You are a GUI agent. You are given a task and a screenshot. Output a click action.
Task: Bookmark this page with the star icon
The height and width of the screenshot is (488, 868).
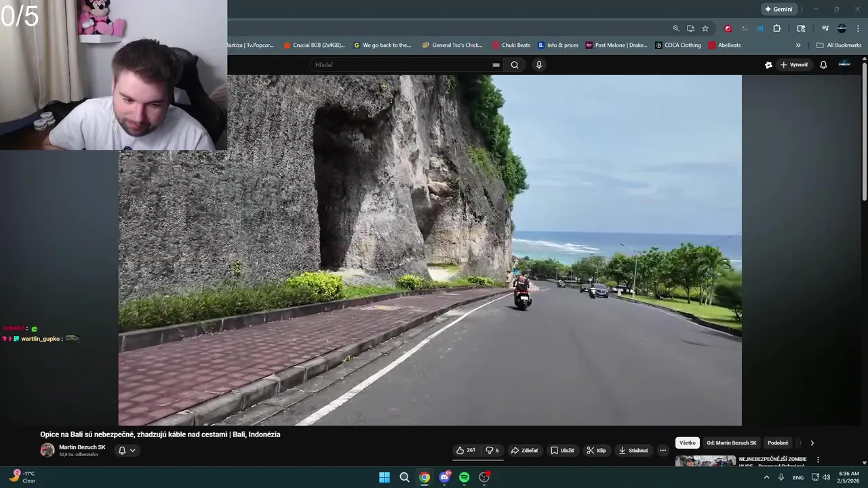point(705,28)
